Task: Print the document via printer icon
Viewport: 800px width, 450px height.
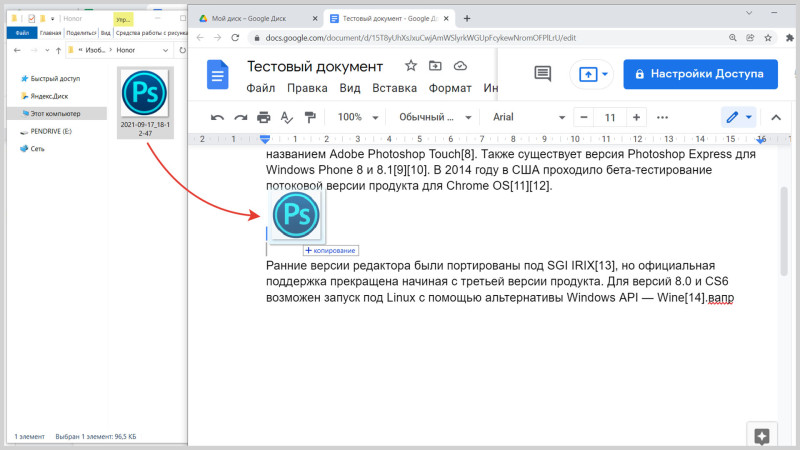Action: point(263,117)
